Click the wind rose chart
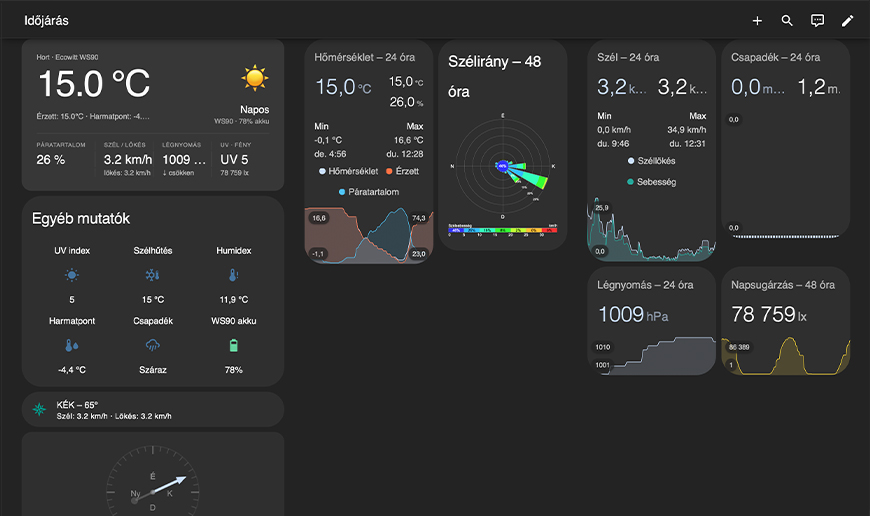870x516 pixels. click(502, 165)
